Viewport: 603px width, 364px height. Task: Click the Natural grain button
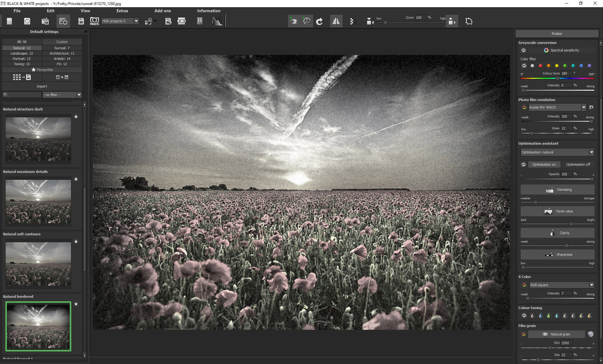pos(557,334)
